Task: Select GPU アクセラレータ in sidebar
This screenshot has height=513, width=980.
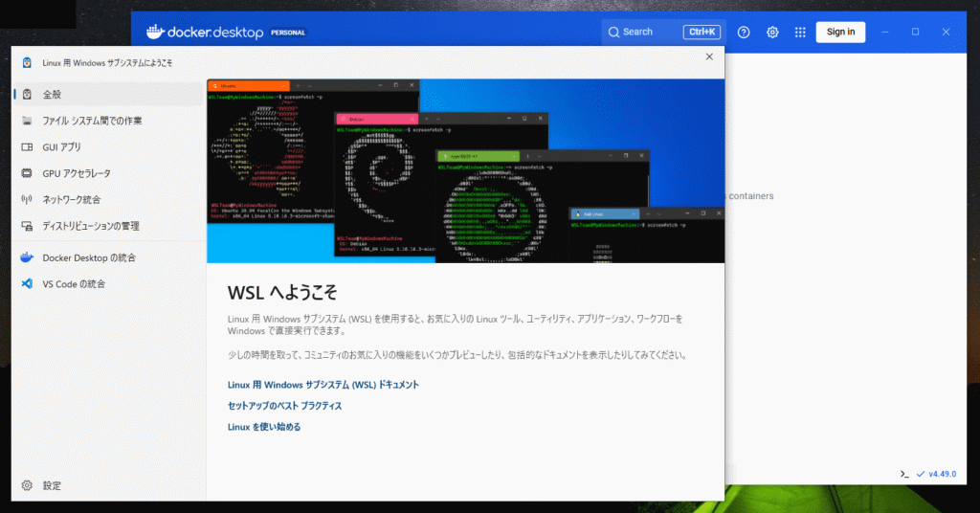Action: coord(77,173)
